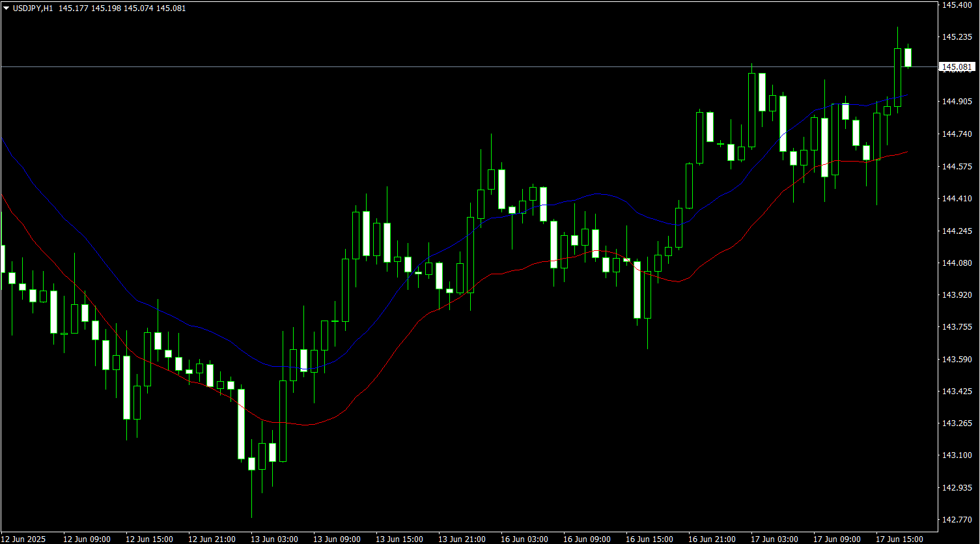Click the 144.740 price axis label
This screenshot has height=544, width=980.
pyautogui.click(x=957, y=134)
